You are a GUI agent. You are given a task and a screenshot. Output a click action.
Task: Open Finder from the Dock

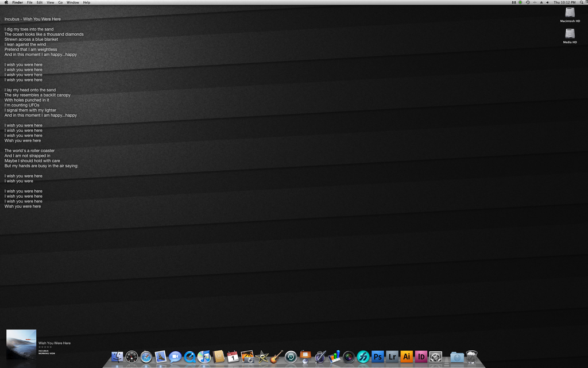pos(117,356)
